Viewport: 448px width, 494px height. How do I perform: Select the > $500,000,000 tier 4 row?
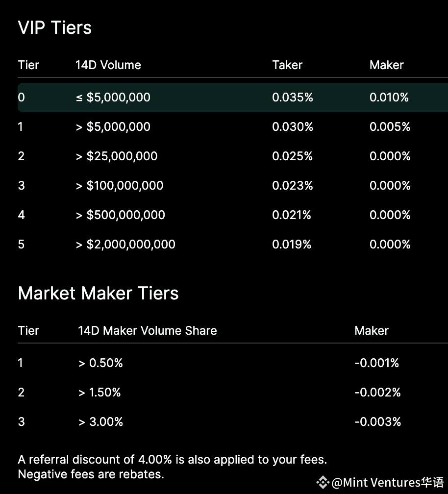point(233,215)
